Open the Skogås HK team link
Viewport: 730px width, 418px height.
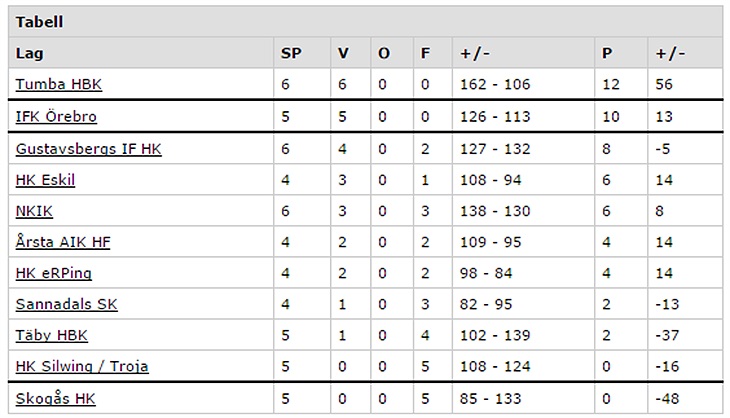point(55,399)
